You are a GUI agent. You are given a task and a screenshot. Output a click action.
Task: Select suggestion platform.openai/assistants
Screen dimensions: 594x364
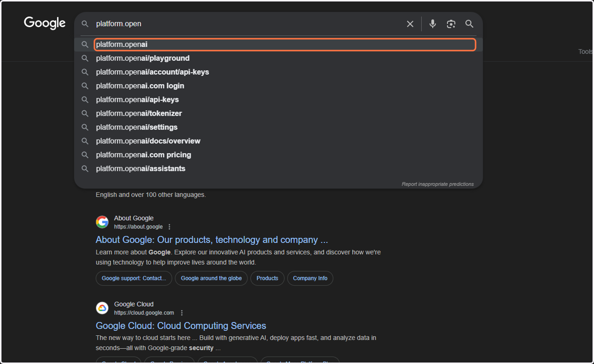pos(278,169)
